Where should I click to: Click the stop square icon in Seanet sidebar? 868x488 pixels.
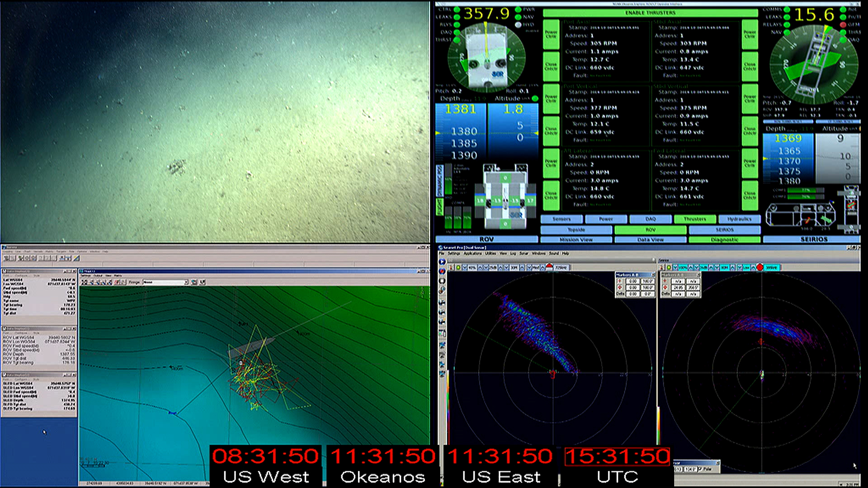(442, 281)
